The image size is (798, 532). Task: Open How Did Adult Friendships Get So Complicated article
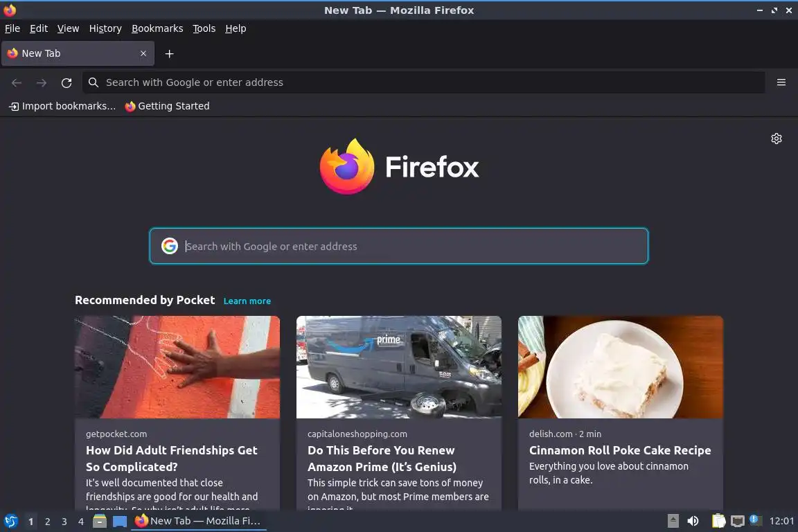point(172,458)
